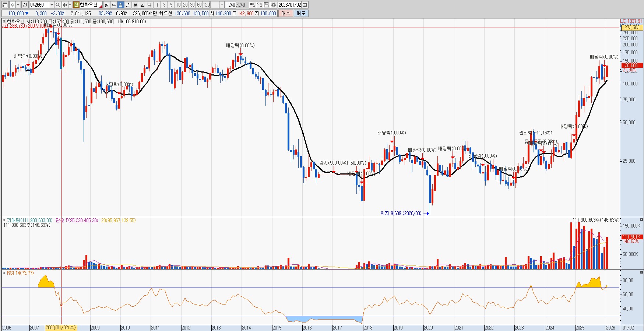Open the dropdown arrow beside the speaker icon
This screenshot has height=331, width=644.
pyautogui.click(x=70, y=5)
